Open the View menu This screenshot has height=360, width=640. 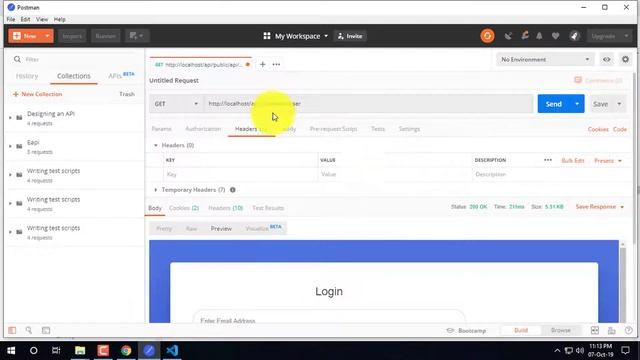tap(42, 19)
